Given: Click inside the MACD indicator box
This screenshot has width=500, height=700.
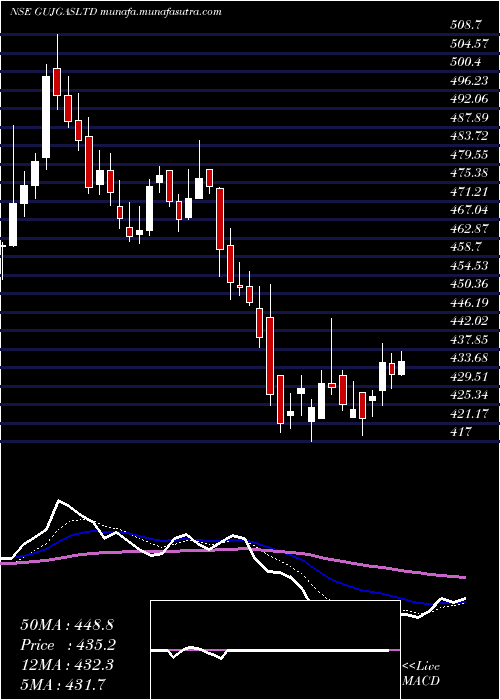Looking at the screenshot, I should [275, 650].
